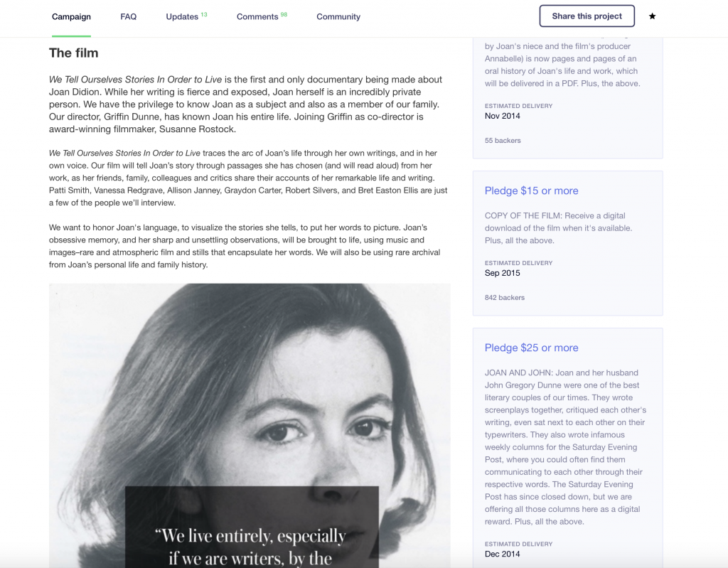Click the COPY OF THE FILM reward description
The image size is (728, 568).
[x=559, y=228]
